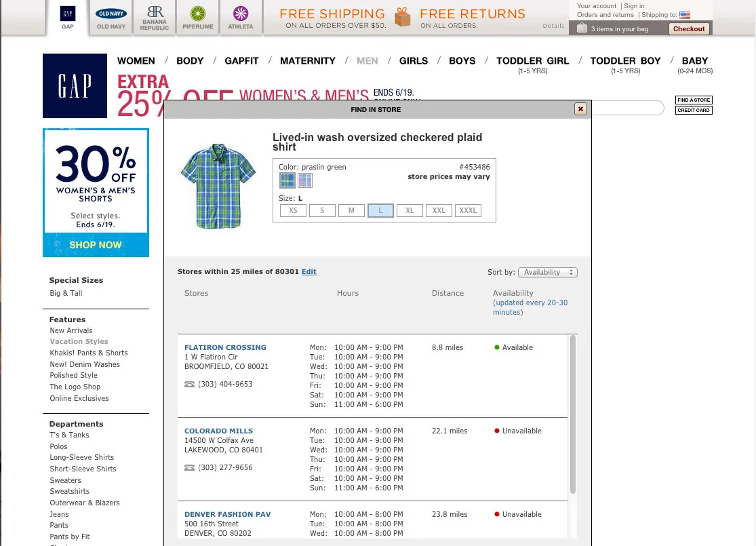Open The Logo Shop link
The width and height of the screenshot is (756, 546).
click(75, 387)
